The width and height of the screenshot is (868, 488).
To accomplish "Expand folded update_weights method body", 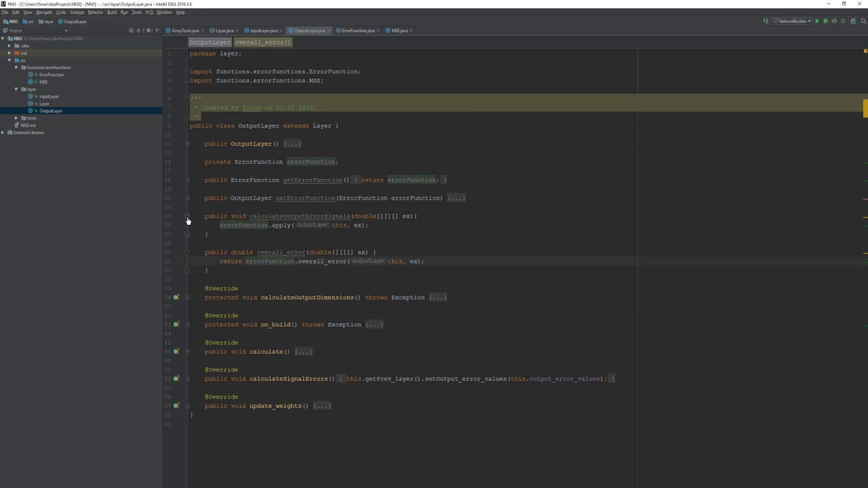I will click(x=322, y=406).
